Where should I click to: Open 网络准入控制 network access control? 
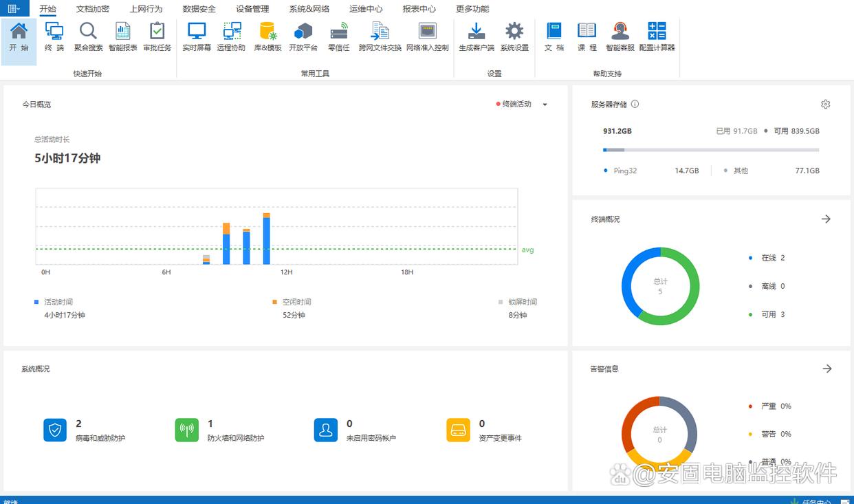427,36
